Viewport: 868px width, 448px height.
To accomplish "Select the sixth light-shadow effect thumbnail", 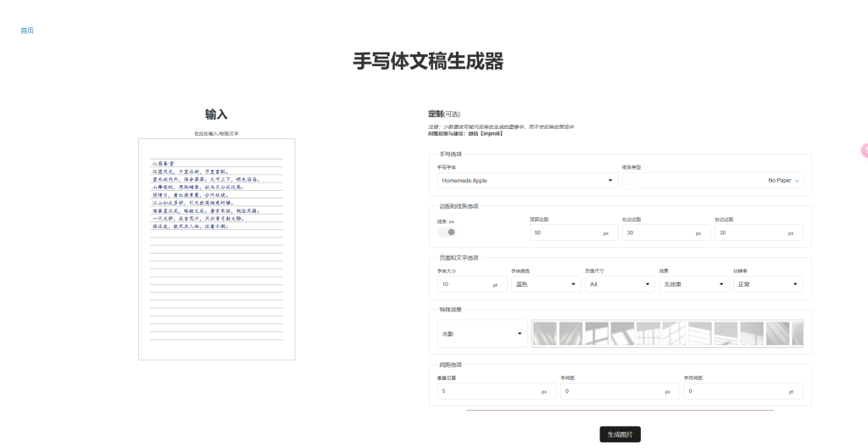I will (674, 333).
